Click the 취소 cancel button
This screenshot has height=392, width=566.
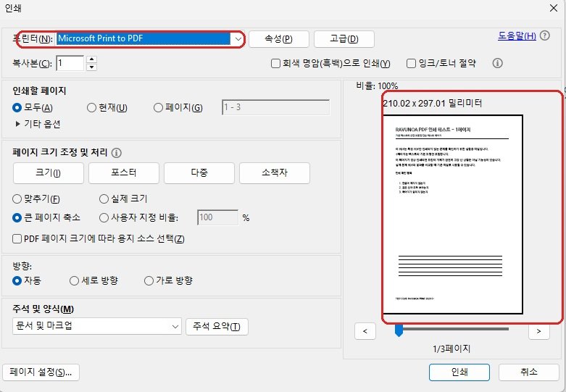tap(529, 372)
